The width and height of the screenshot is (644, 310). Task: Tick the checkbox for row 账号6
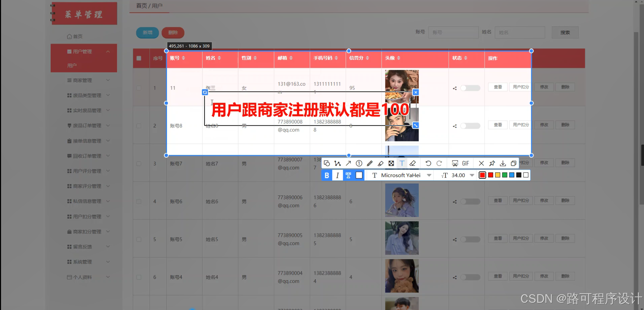coord(139,202)
